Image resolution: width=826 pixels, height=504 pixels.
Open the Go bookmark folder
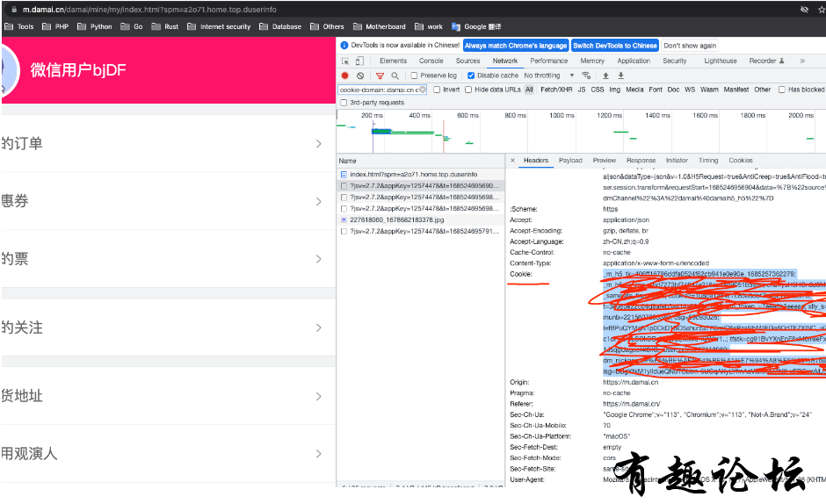point(132,26)
